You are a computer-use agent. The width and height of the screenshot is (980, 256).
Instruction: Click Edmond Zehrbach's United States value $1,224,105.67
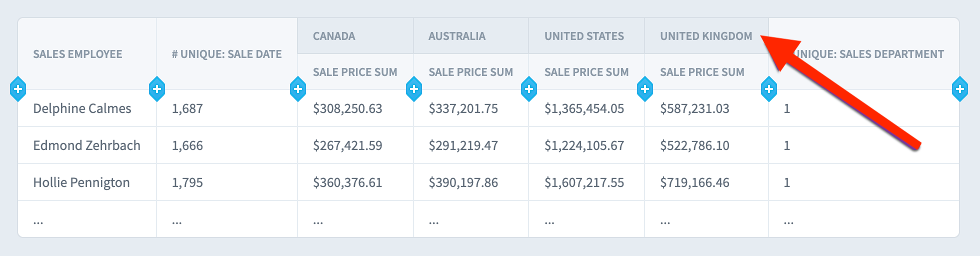[x=584, y=145]
